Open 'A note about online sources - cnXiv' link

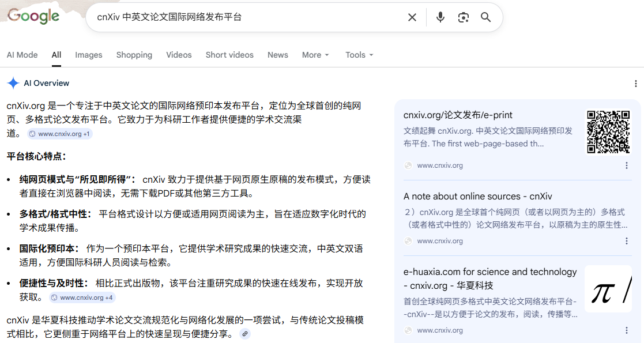pyautogui.click(x=477, y=196)
